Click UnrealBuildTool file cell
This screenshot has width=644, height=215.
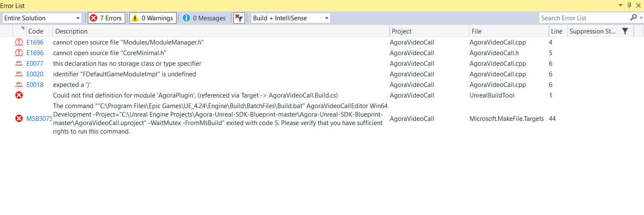(x=492, y=95)
